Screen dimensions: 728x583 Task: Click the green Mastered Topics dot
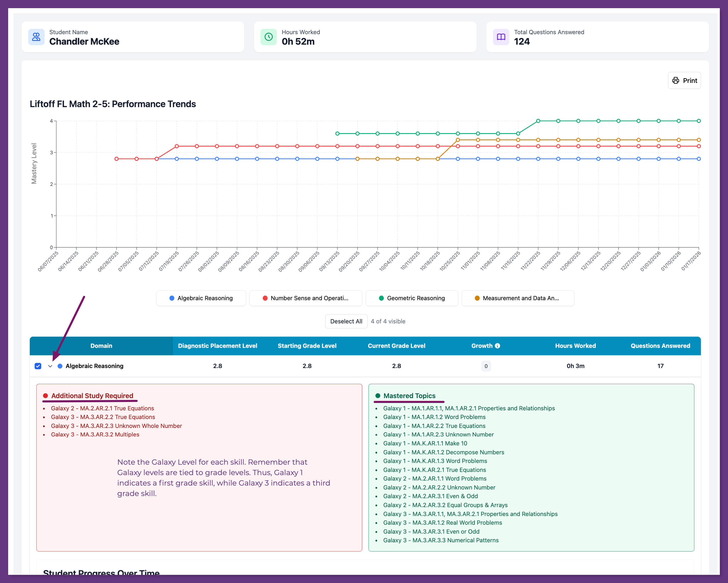coord(378,396)
